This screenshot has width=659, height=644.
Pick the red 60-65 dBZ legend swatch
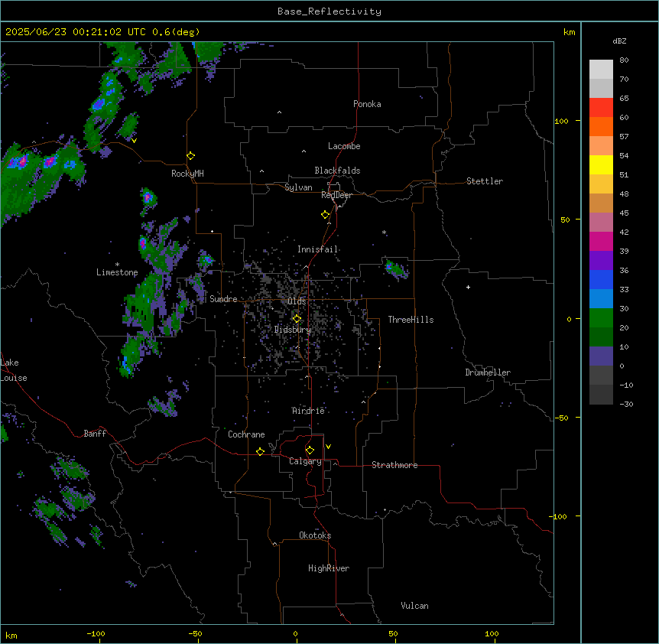[x=601, y=108]
